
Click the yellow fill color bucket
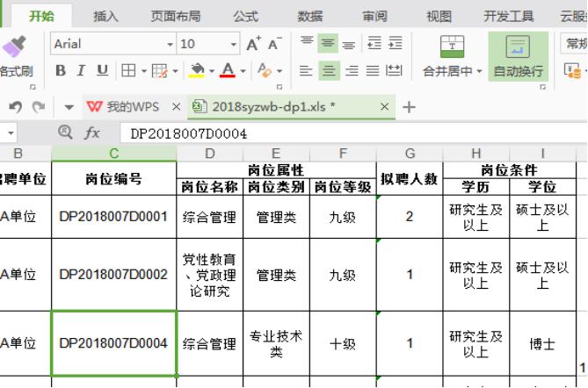click(197, 71)
